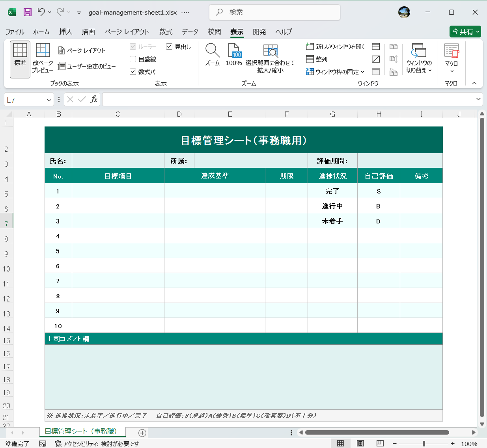The width and height of the screenshot is (487, 448).
Task: Click the Save icon in title bar
Action: (x=28, y=12)
